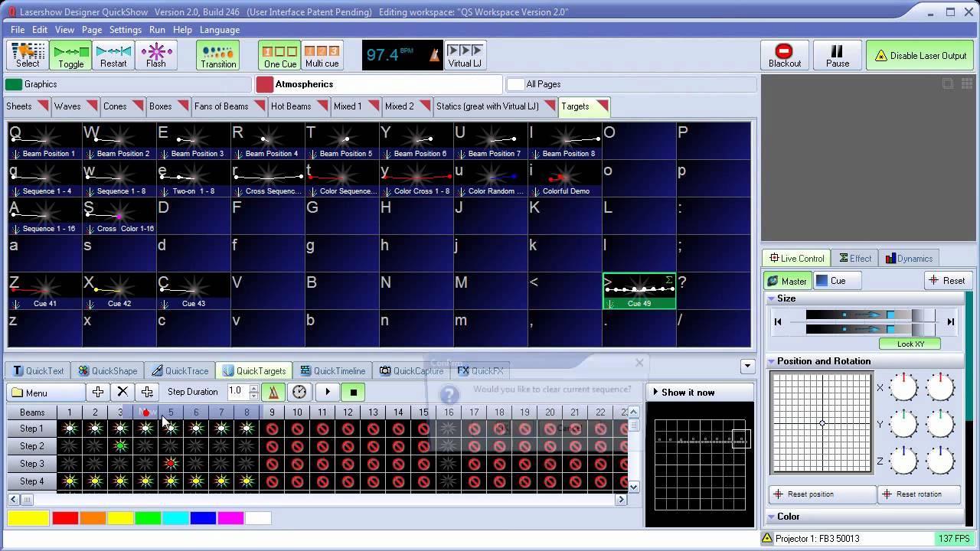980x551 pixels.
Task: Switch to One Cue mode
Action: pos(279,55)
